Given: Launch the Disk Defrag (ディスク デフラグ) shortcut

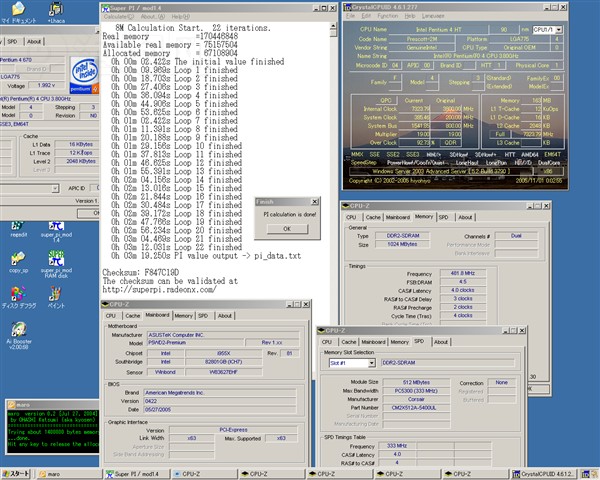Looking at the screenshot, I should click(x=18, y=297).
